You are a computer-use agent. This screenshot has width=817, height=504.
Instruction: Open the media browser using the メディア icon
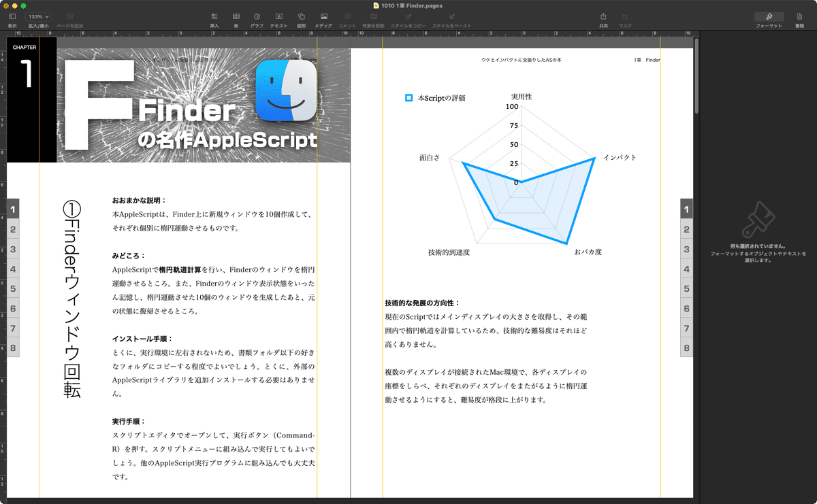click(x=323, y=18)
